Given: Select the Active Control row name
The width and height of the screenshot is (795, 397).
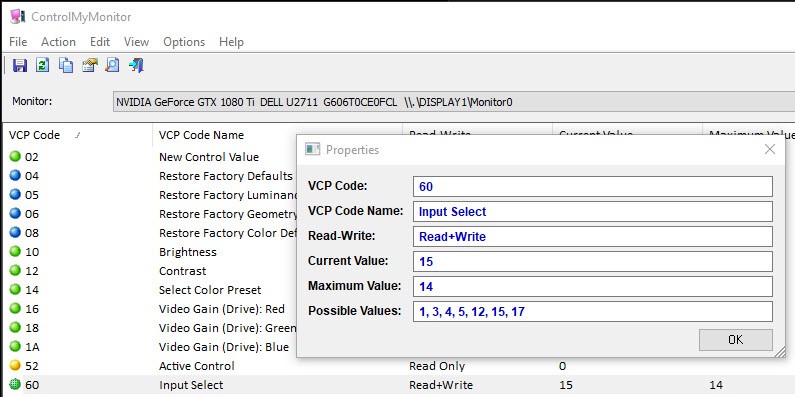Looking at the screenshot, I should [197, 366].
